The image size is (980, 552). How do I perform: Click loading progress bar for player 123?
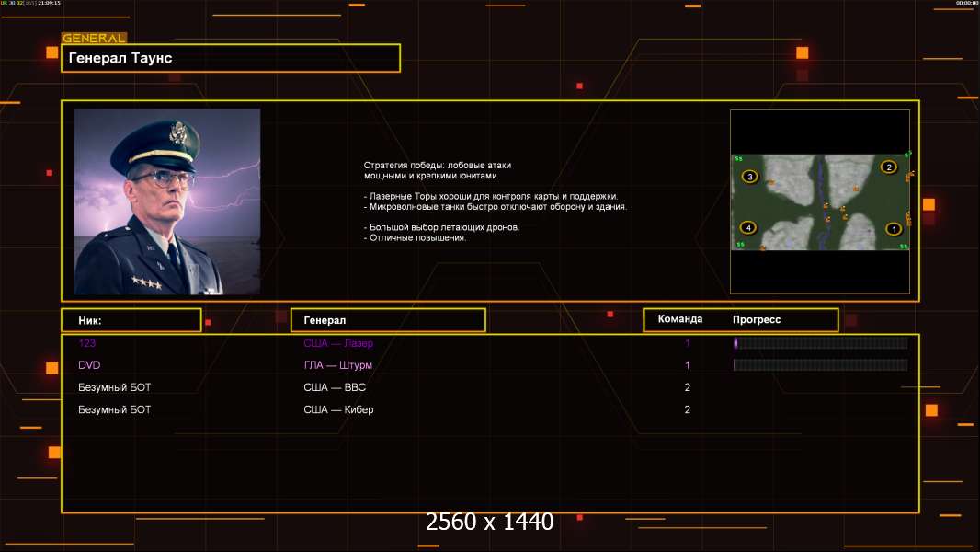[821, 342]
